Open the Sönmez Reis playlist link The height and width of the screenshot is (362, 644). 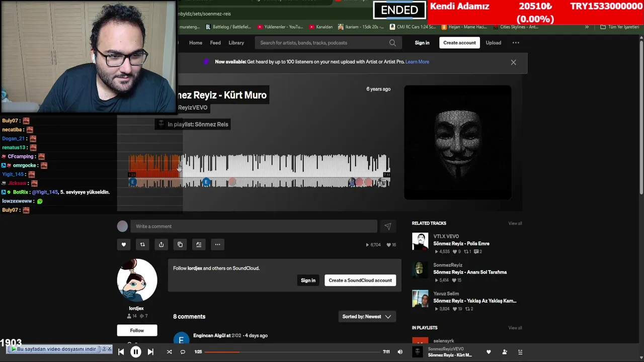click(198, 124)
